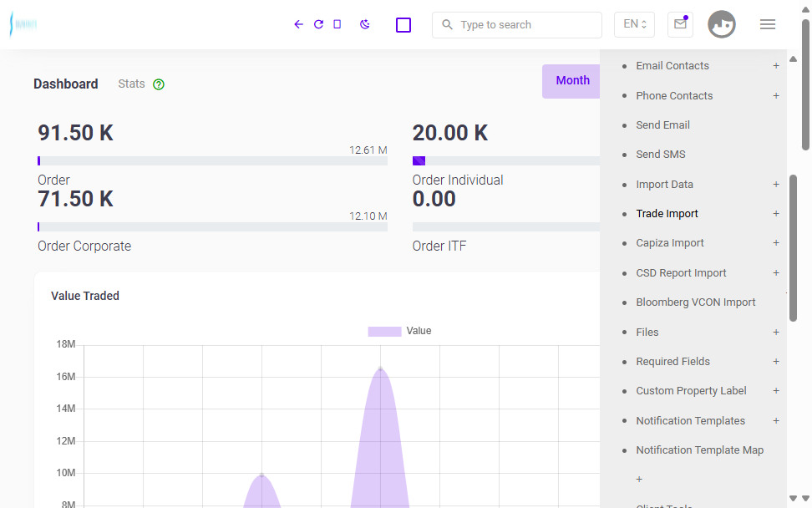The image size is (812, 508).
Task: Open Notification Templates menu item
Action: (690, 420)
